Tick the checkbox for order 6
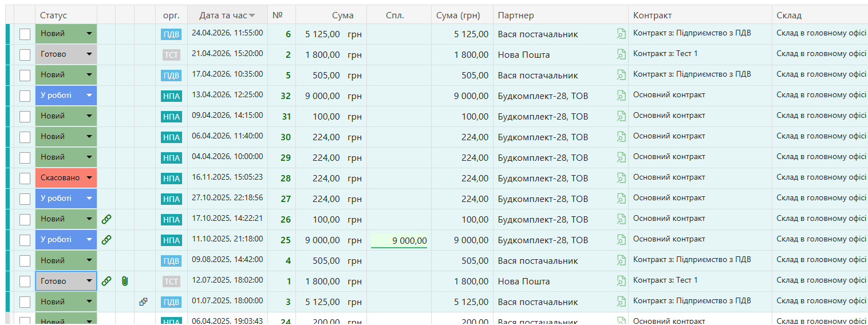 (x=25, y=34)
